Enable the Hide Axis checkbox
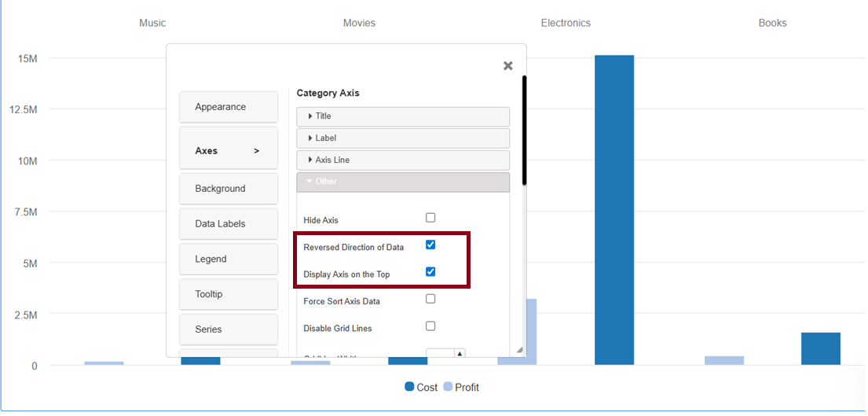This screenshot has height=416, width=868. [x=430, y=218]
